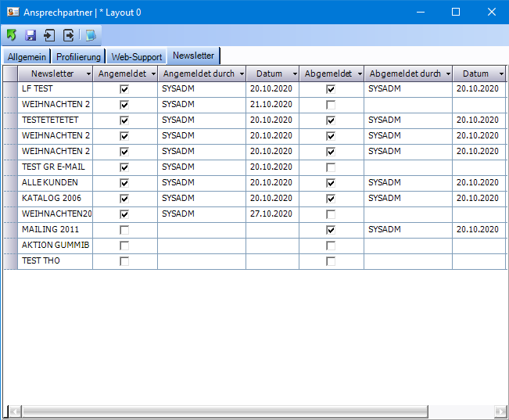Select the KATALOG 2006 newsletter cell

tap(55, 199)
